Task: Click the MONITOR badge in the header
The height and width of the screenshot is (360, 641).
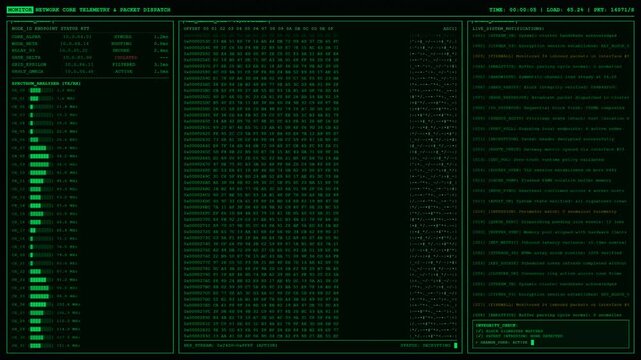Action: tap(20, 10)
